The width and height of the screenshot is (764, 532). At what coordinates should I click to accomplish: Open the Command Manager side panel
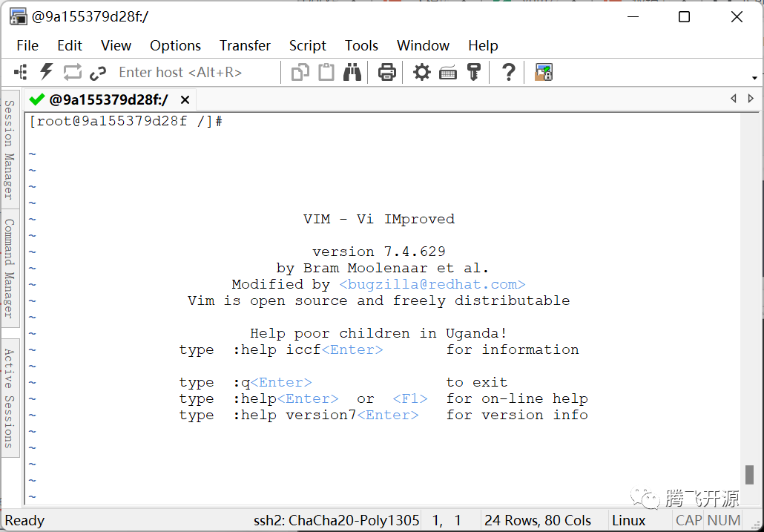click(10, 269)
